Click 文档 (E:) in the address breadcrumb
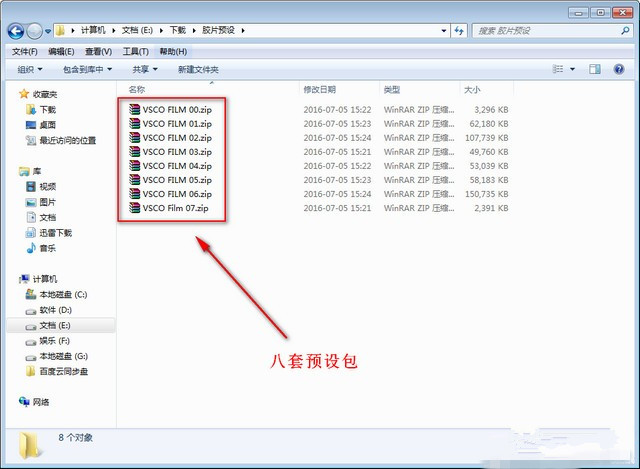The image size is (640, 469). coord(137,31)
